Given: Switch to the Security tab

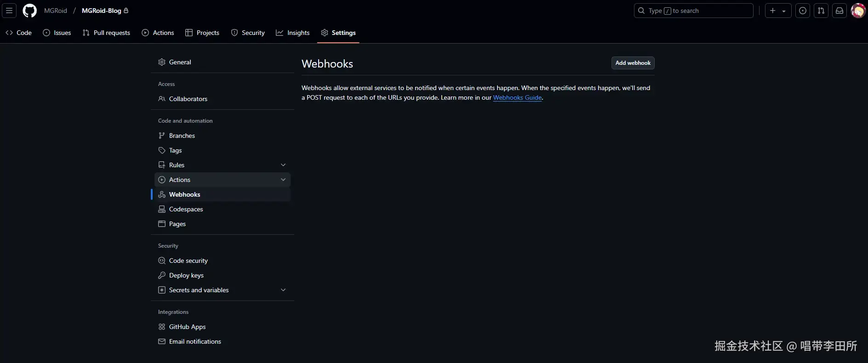Looking at the screenshot, I should pyautogui.click(x=248, y=33).
